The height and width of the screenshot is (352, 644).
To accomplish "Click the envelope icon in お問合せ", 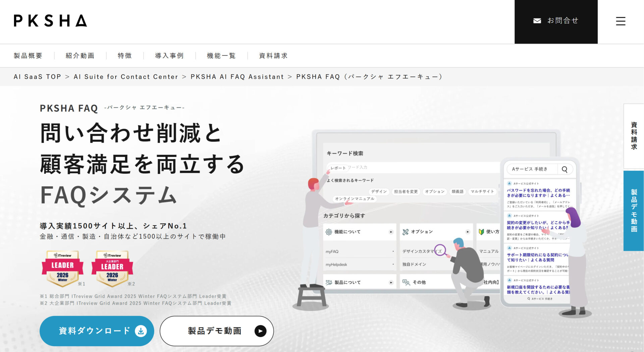I will point(537,21).
